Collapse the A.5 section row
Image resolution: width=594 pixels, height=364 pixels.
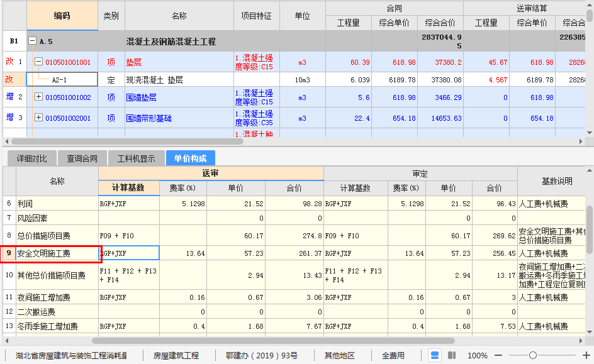coord(33,40)
